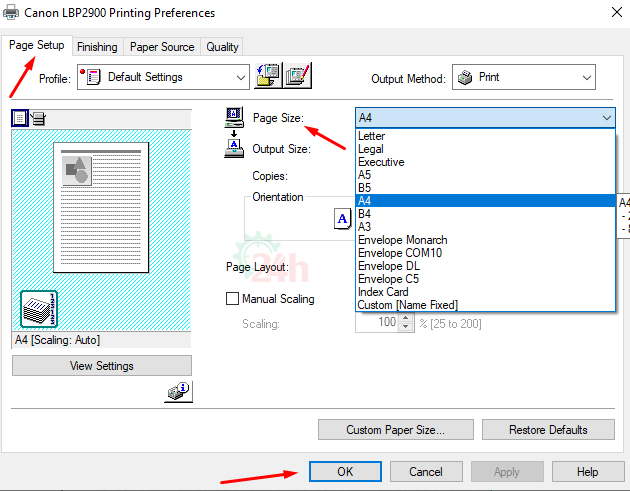Choose Custom [Name Fixed] size
The height and width of the screenshot is (491, 630).
(485, 305)
